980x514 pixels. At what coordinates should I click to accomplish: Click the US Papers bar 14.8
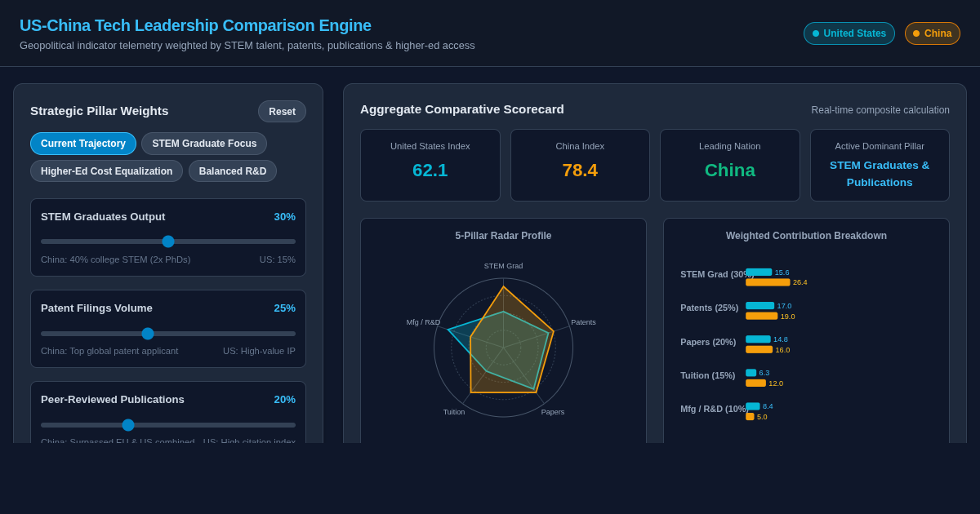point(758,339)
